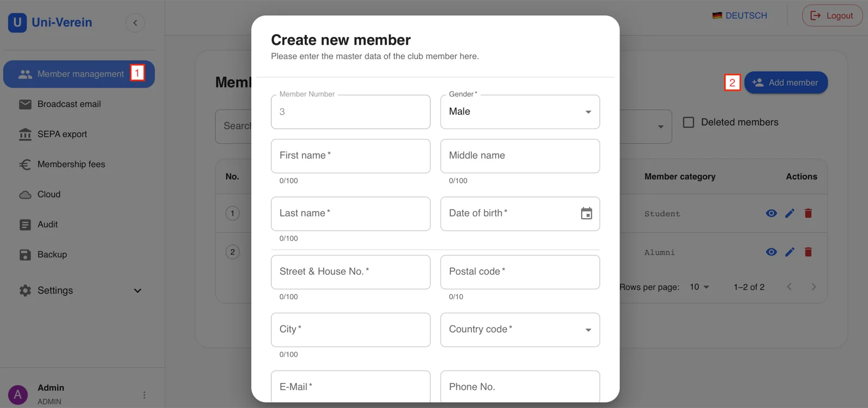The image size is (868, 408).
Task: Switch language to DEUTSCH
Action: [x=739, y=16]
